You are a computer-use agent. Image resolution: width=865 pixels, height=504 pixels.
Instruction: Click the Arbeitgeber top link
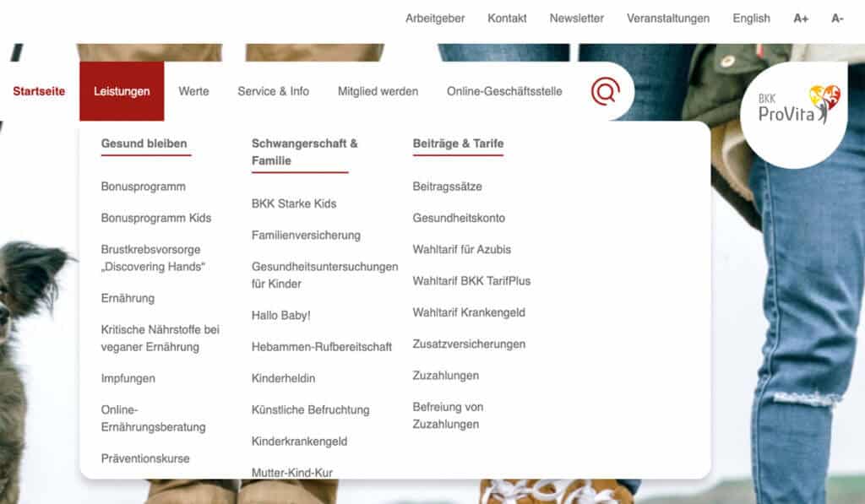[435, 18]
